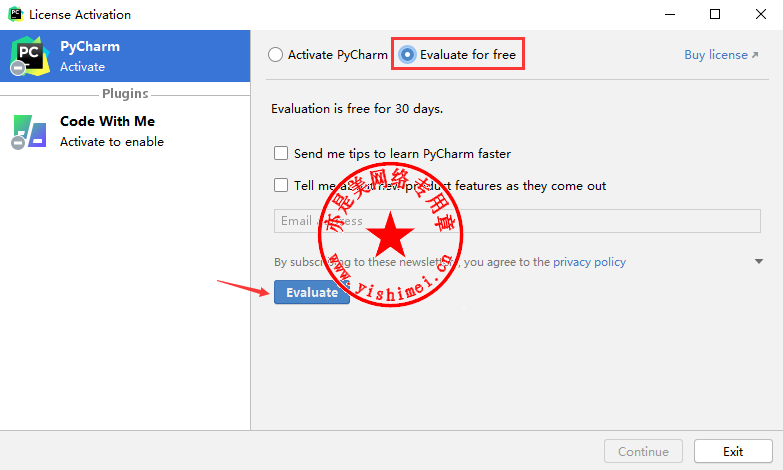Screen dimensions: 783x470
Task: Click the blue Evaluate button
Action: [x=312, y=292]
